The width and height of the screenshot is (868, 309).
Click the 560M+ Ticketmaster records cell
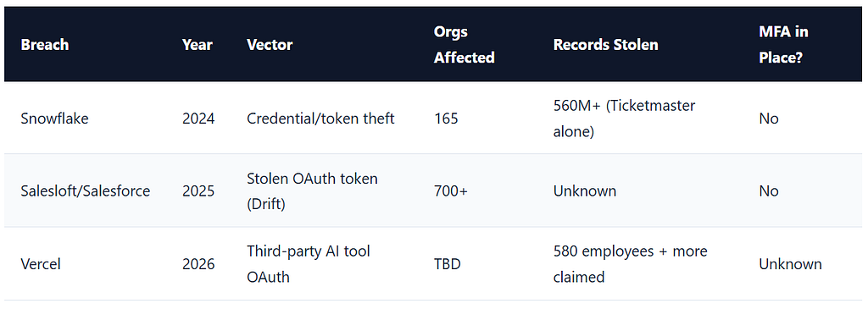point(625,119)
